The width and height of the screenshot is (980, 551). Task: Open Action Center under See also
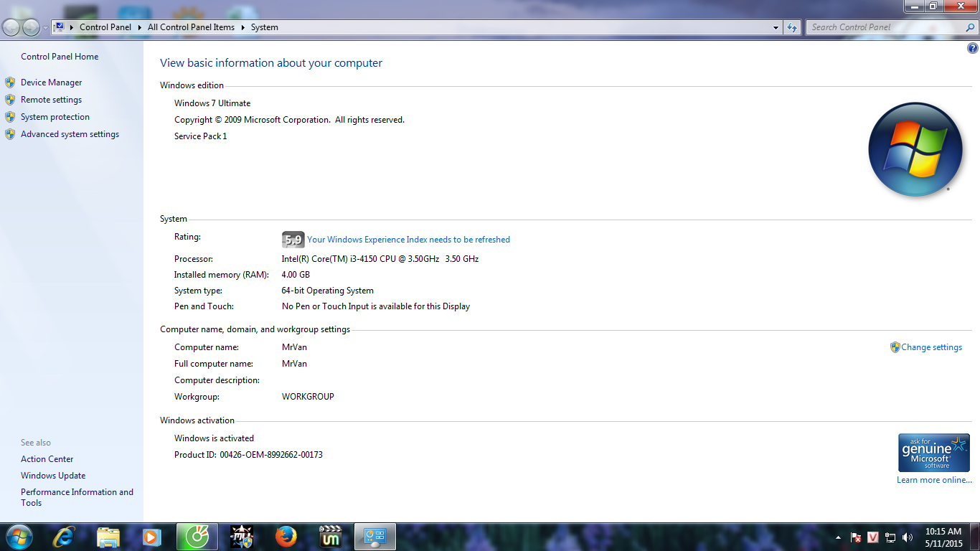[47, 459]
